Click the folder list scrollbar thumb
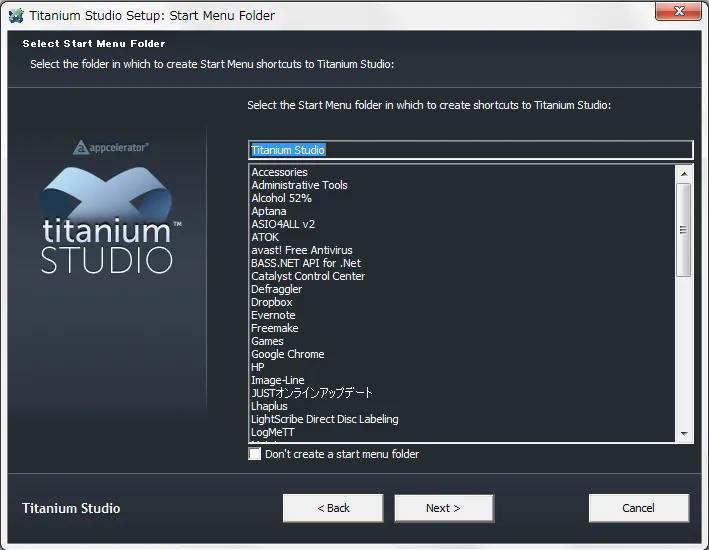Viewport: 709px width, 550px height. pos(684,229)
